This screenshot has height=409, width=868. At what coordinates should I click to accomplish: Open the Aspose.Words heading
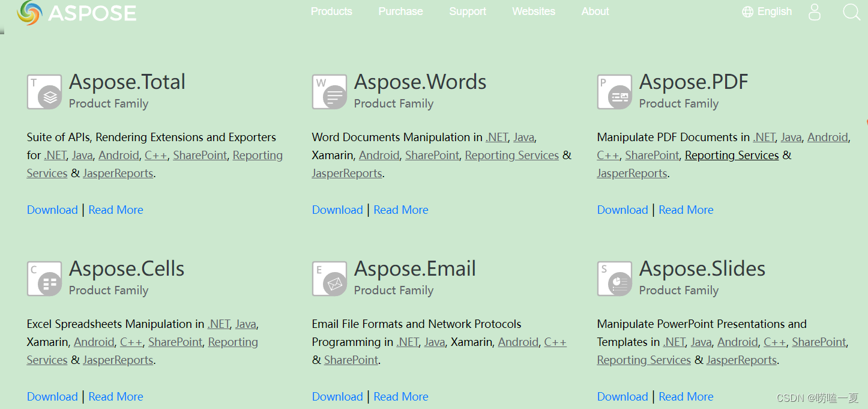(420, 82)
